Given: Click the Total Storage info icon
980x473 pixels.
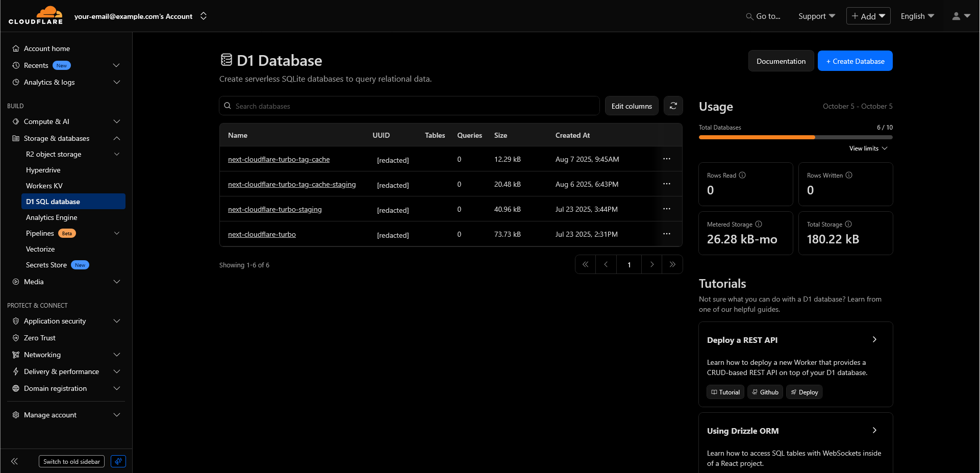Looking at the screenshot, I should 848,224.
